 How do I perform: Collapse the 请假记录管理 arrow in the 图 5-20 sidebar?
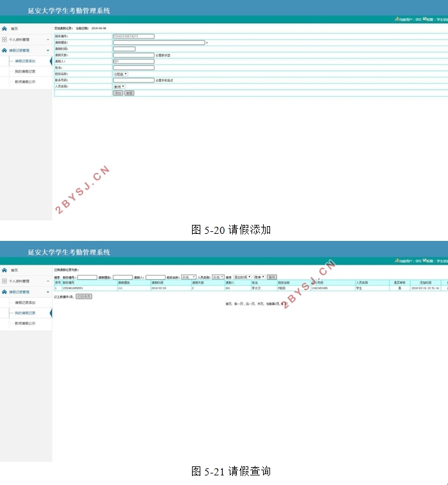(x=48, y=51)
